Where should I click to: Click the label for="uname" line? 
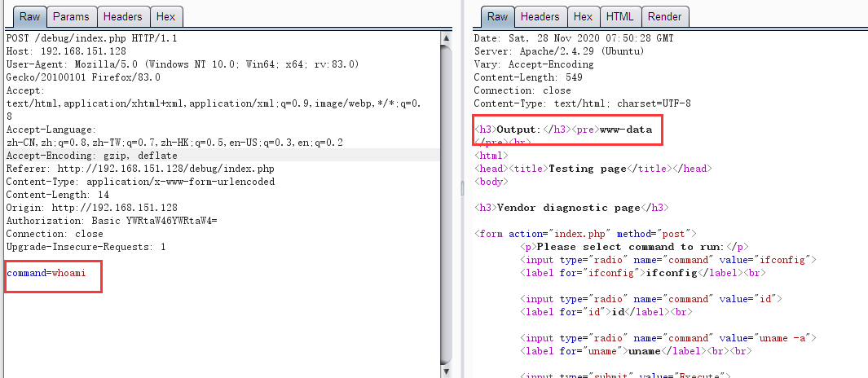[636, 350]
